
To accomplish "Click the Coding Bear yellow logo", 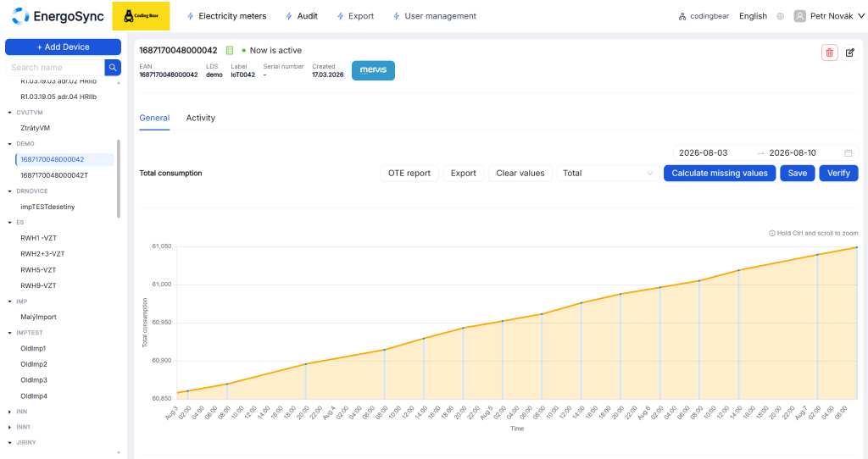I will pyautogui.click(x=142, y=16).
